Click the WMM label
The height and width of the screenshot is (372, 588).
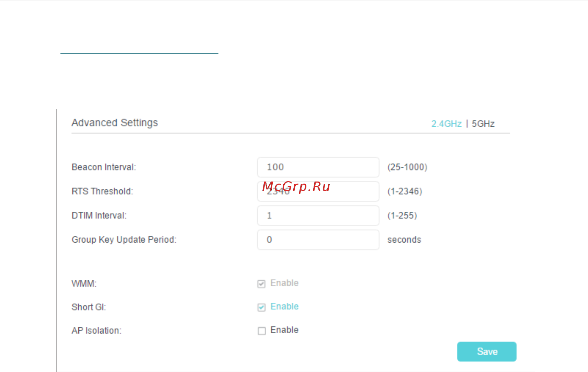pos(84,284)
